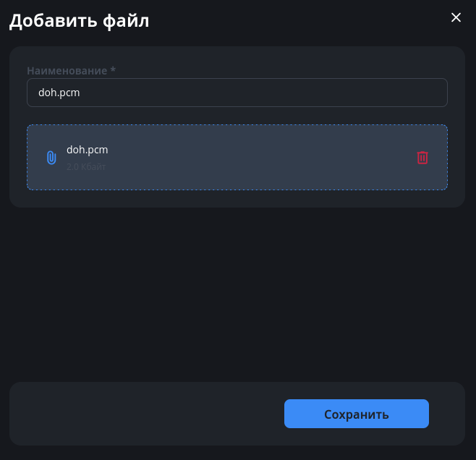Close the Добавить файл dialog
The width and height of the screenshot is (476, 460).
coord(456,17)
